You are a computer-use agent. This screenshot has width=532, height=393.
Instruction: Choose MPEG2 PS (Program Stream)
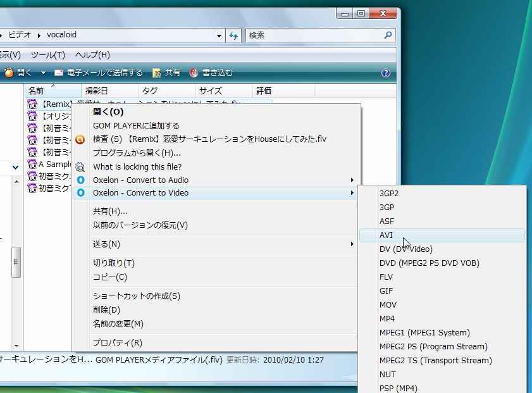442,347
